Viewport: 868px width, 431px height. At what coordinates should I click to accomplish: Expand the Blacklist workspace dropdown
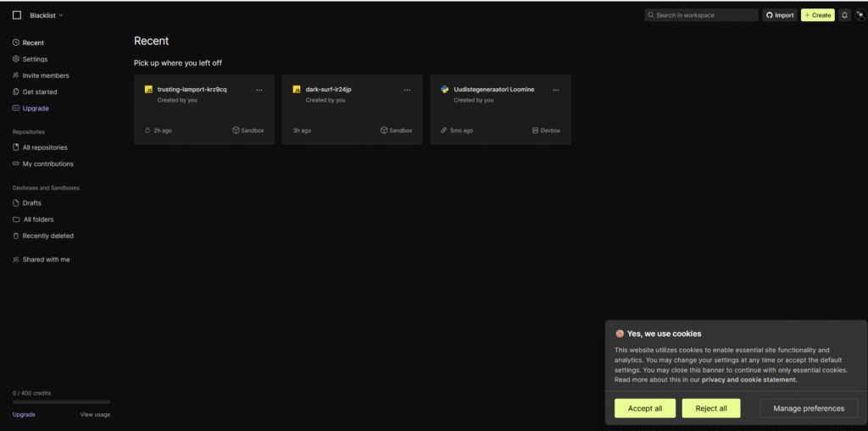click(x=47, y=15)
